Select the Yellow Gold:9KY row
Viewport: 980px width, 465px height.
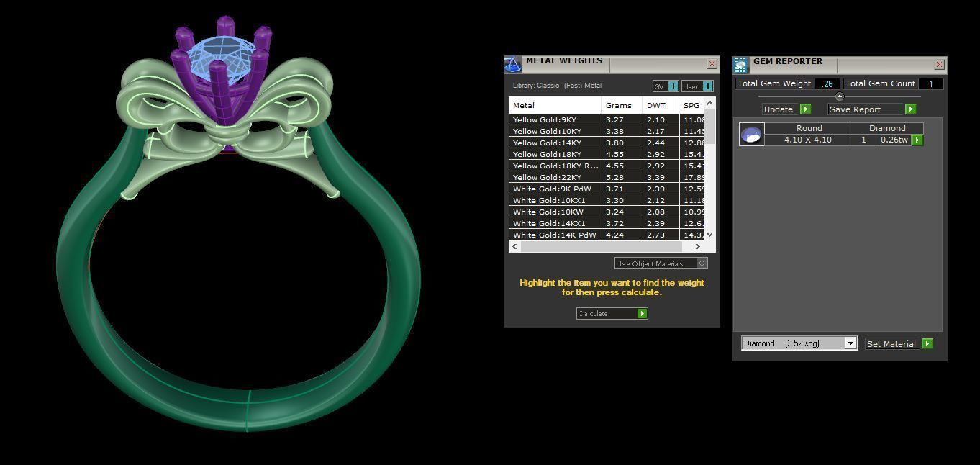[607, 119]
